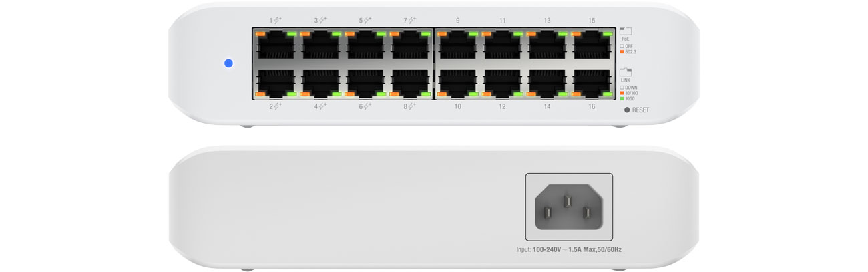868x272 pixels.
Task: Select Ethernet port 13 jack
Action: (547, 46)
